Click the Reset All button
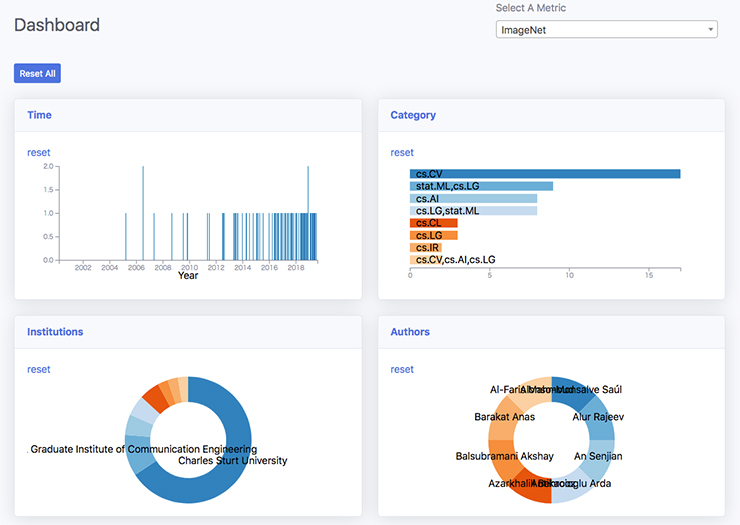Screen dimensions: 740x525 coord(37,73)
